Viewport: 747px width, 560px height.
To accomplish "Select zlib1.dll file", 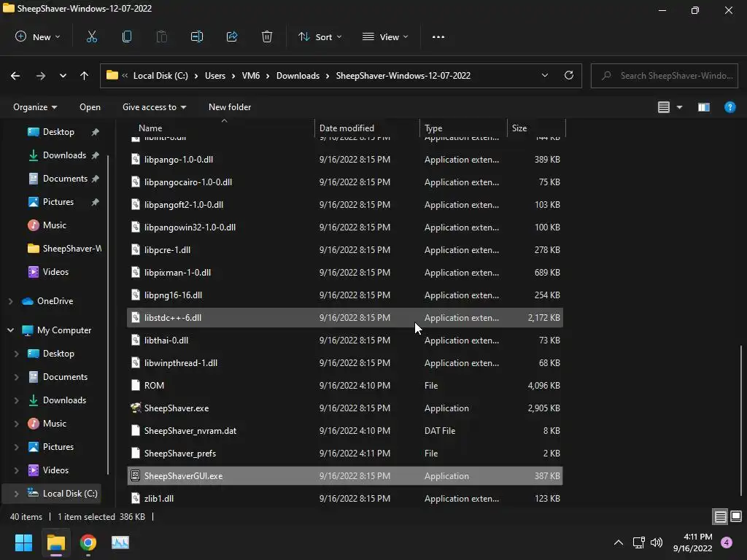I will [x=345, y=499].
